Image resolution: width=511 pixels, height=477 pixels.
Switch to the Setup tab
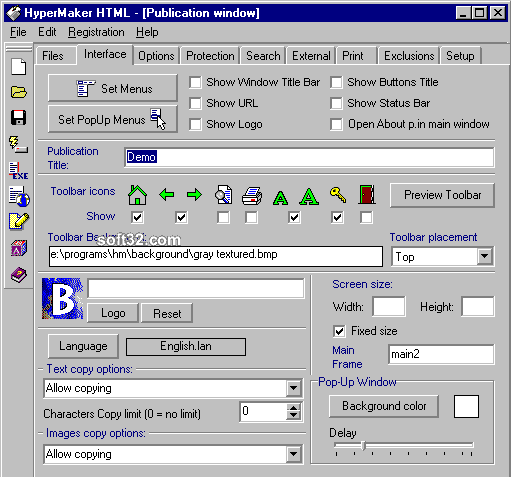(460, 56)
